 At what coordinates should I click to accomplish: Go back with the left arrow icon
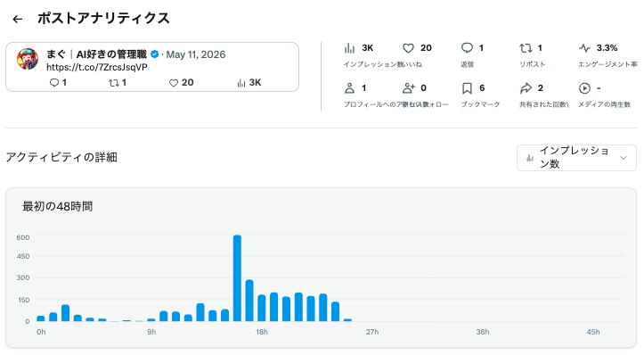click(x=17, y=19)
